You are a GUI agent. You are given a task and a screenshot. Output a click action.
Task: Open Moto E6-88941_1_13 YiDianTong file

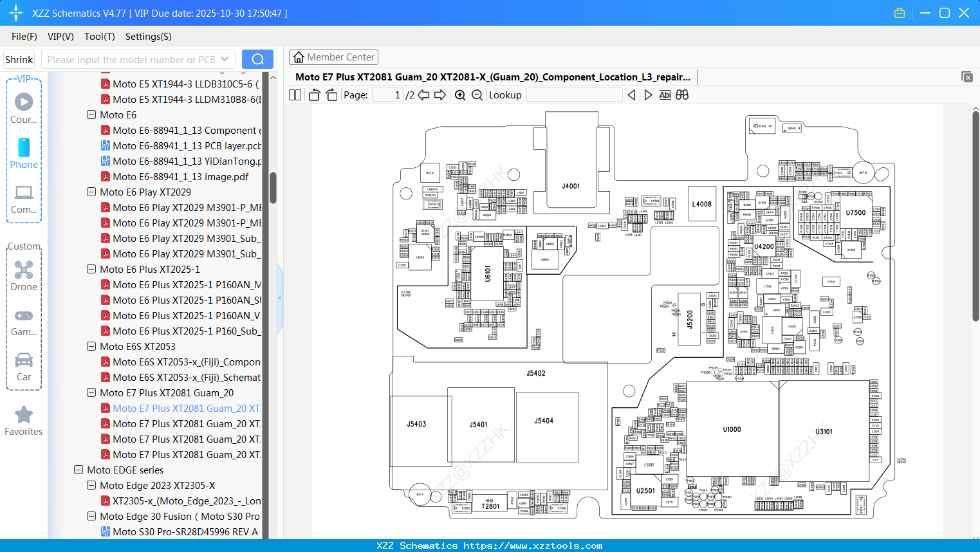(x=181, y=161)
